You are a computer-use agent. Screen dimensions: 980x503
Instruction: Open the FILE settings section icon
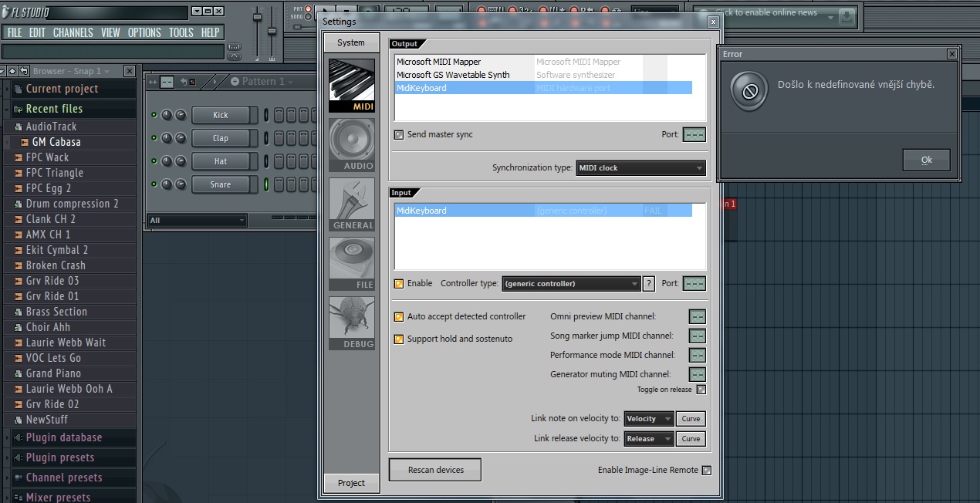[351, 263]
